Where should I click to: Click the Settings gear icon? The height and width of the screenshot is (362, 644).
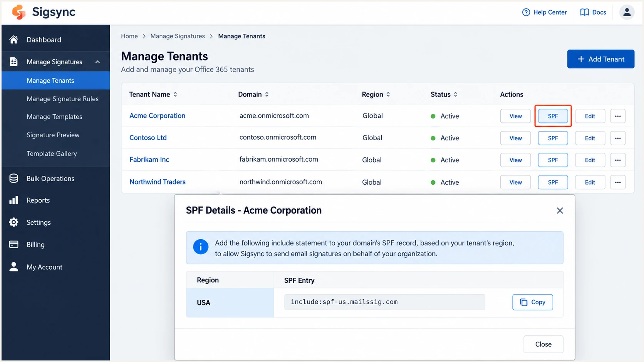(14, 222)
